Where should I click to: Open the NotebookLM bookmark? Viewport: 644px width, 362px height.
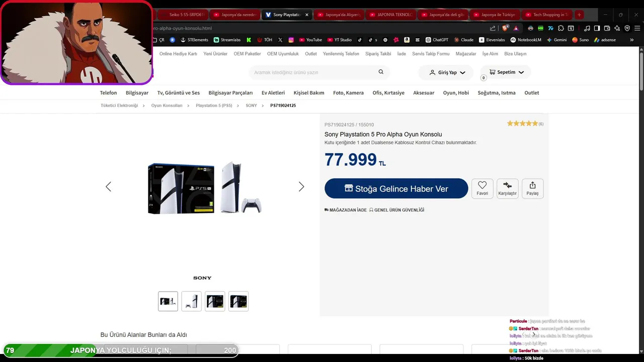526,40
